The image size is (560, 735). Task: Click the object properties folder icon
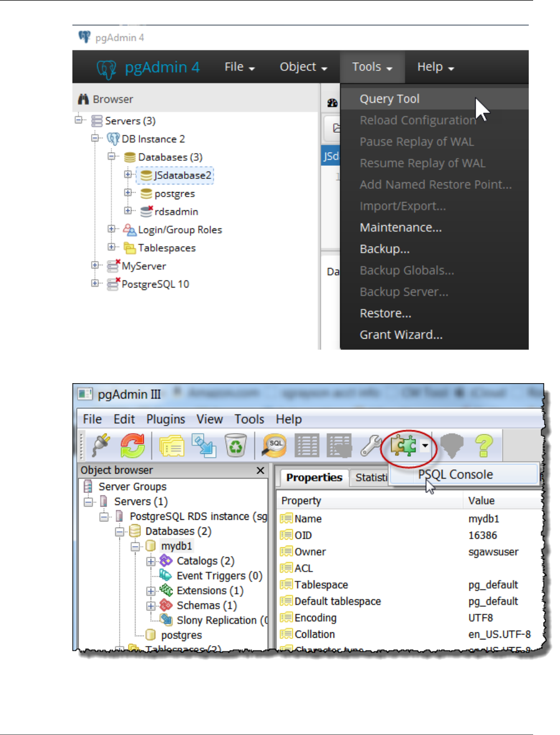pos(172,446)
